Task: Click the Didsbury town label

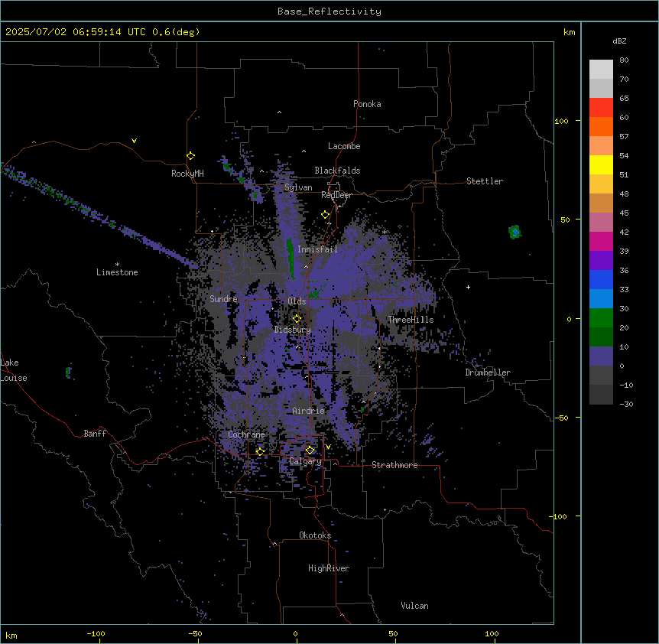Action: 293,330
